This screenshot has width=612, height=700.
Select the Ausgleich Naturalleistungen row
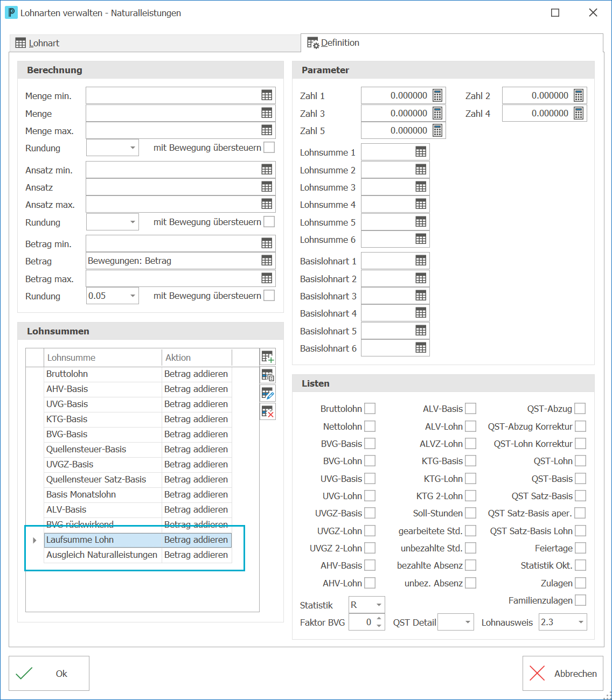tap(137, 555)
